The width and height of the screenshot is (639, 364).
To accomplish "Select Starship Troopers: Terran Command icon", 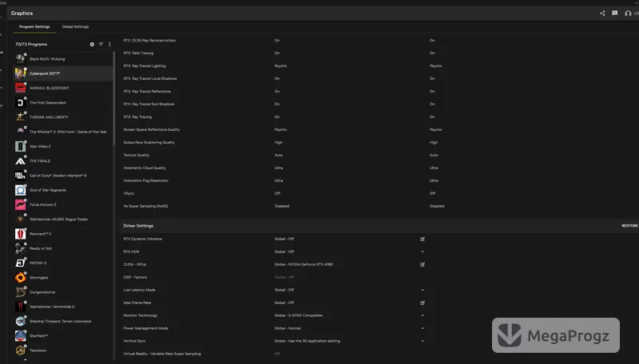I will coord(21,321).
